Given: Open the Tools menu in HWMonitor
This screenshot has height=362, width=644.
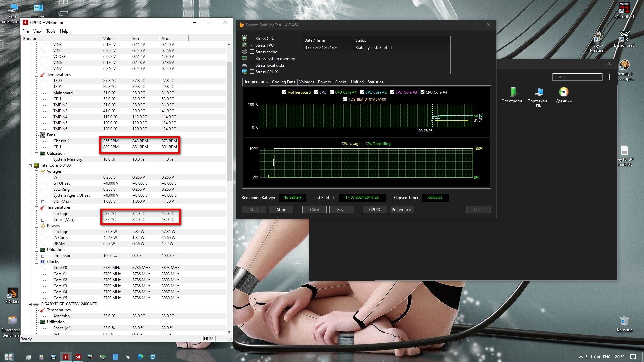Looking at the screenshot, I should click(x=51, y=31).
